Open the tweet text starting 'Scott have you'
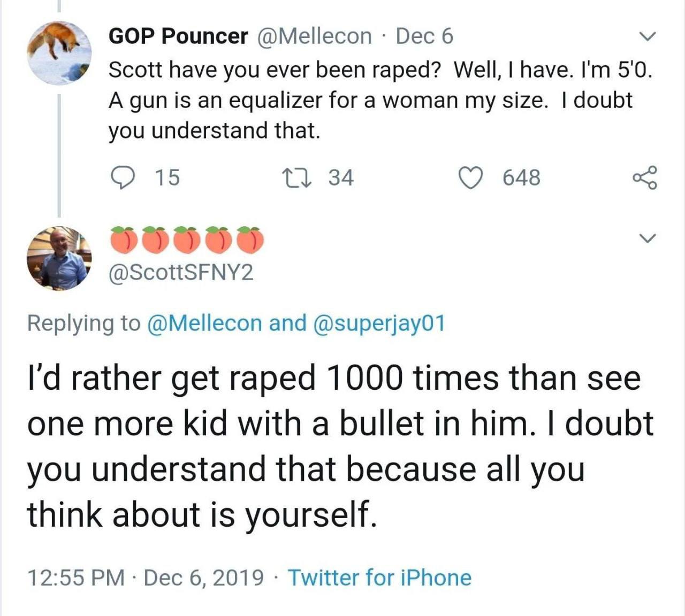685x616 pixels. coord(375,100)
